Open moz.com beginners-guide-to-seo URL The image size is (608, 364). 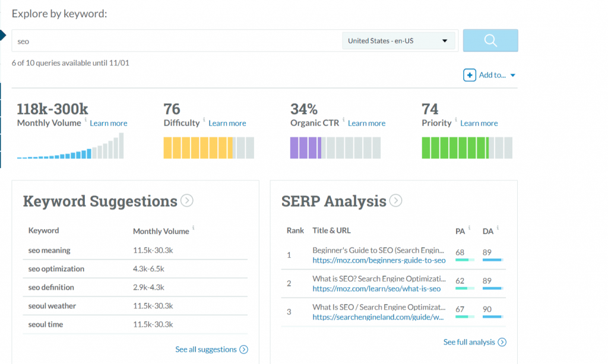click(x=379, y=260)
